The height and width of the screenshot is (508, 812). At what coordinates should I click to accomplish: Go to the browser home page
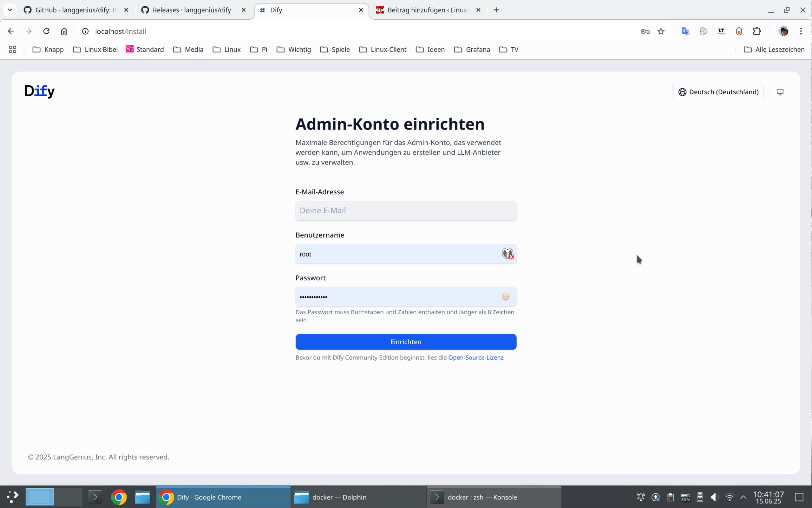tap(64, 31)
